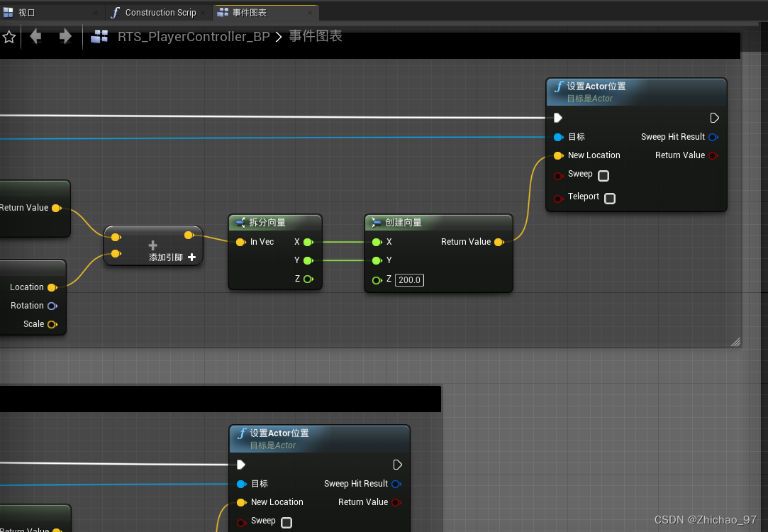Click the Return Value output pin on 创建向量
This screenshot has height=532, width=768.
pos(499,242)
